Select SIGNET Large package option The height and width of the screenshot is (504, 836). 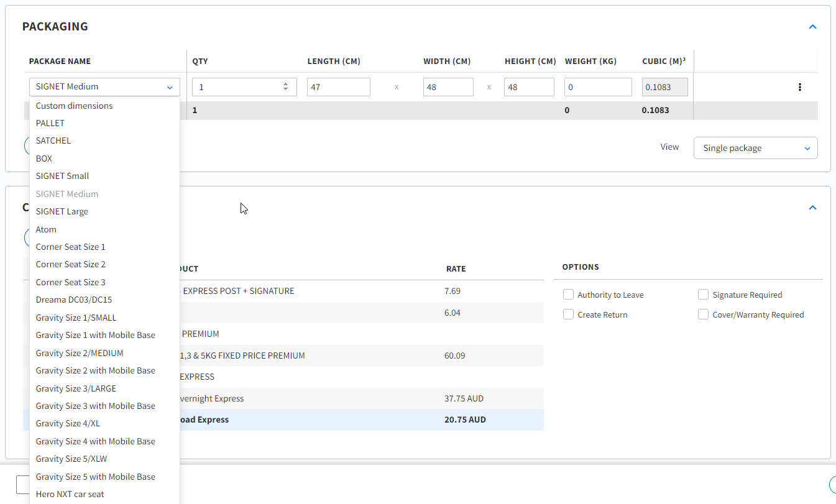(x=104, y=211)
